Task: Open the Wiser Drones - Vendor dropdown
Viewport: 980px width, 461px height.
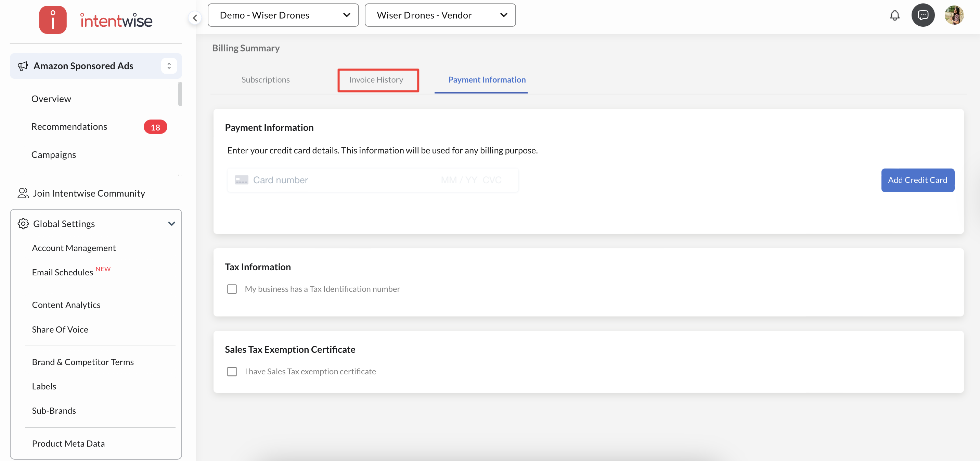Action: point(440,15)
